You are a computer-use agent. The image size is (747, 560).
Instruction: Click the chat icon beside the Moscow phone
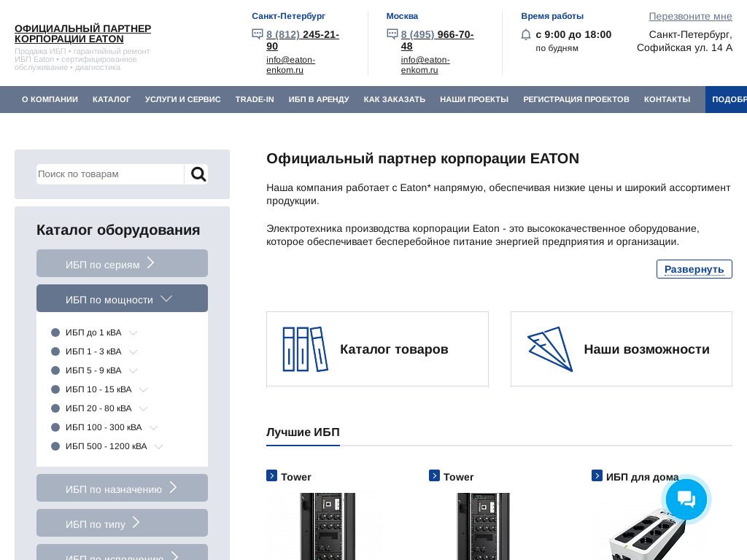coord(392,34)
